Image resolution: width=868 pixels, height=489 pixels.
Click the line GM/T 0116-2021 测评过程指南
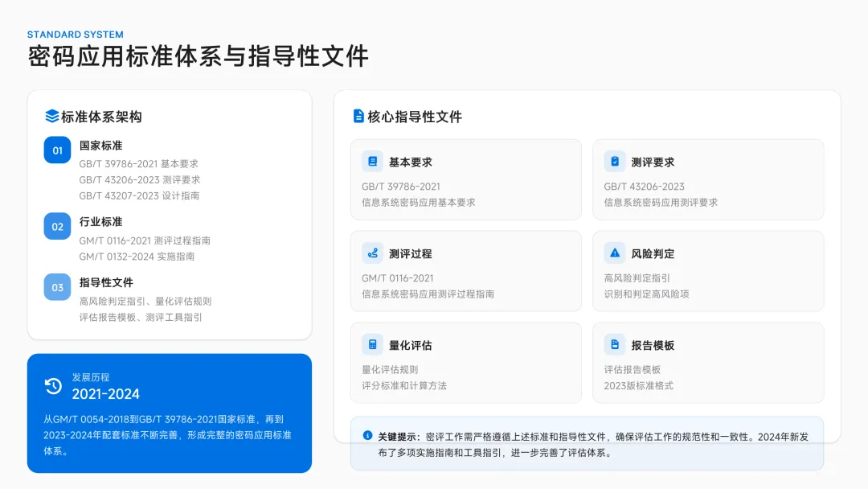pos(145,241)
